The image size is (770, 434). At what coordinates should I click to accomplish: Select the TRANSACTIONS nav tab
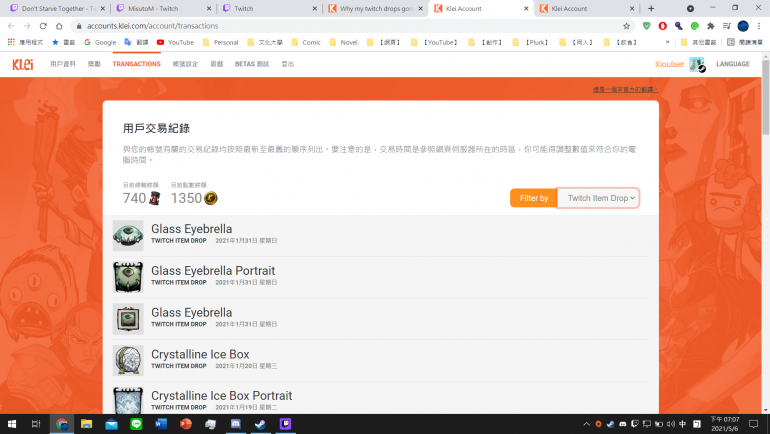137,64
